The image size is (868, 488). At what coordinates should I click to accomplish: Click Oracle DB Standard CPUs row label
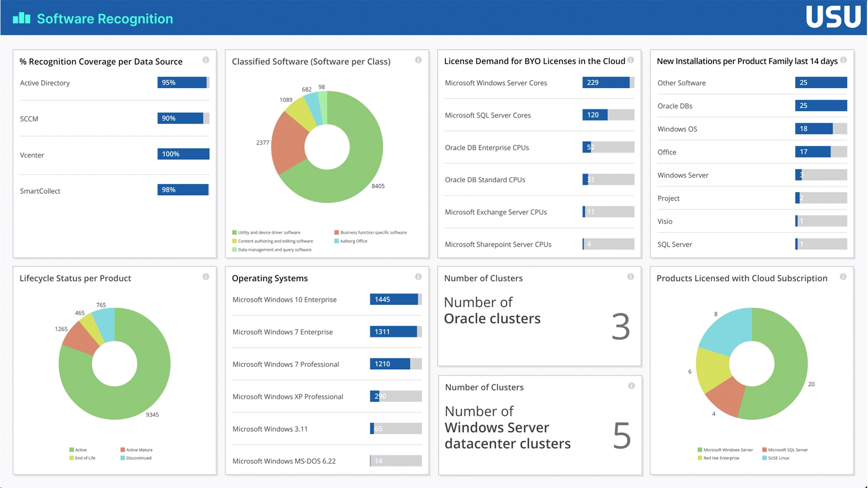tap(485, 180)
